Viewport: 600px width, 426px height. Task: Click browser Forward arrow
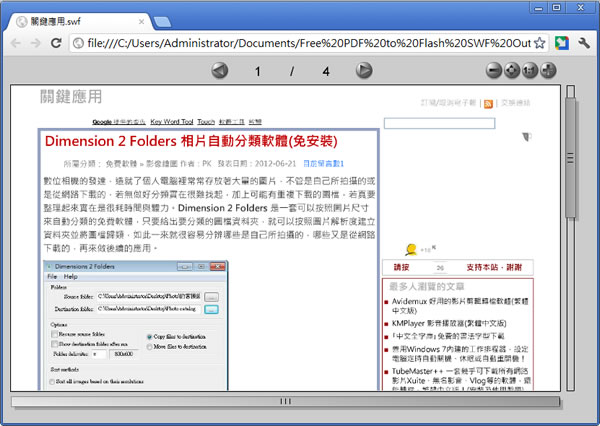(x=36, y=43)
